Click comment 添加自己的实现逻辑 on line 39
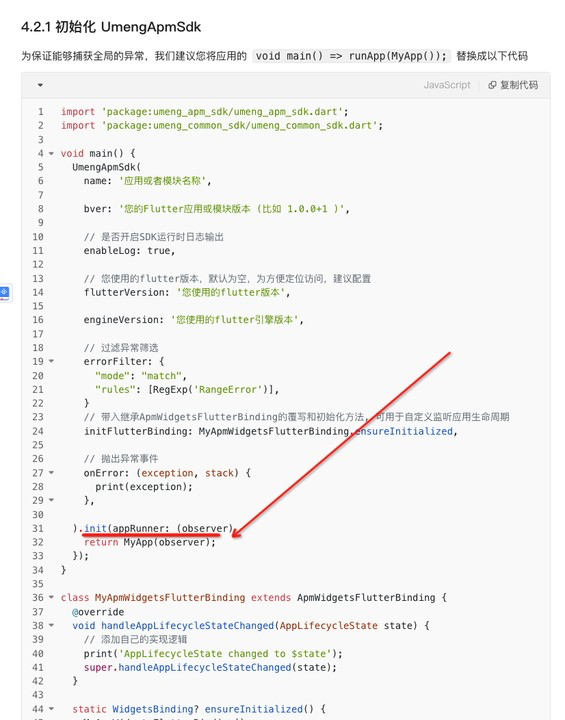565x720 pixels. click(x=135, y=639)
